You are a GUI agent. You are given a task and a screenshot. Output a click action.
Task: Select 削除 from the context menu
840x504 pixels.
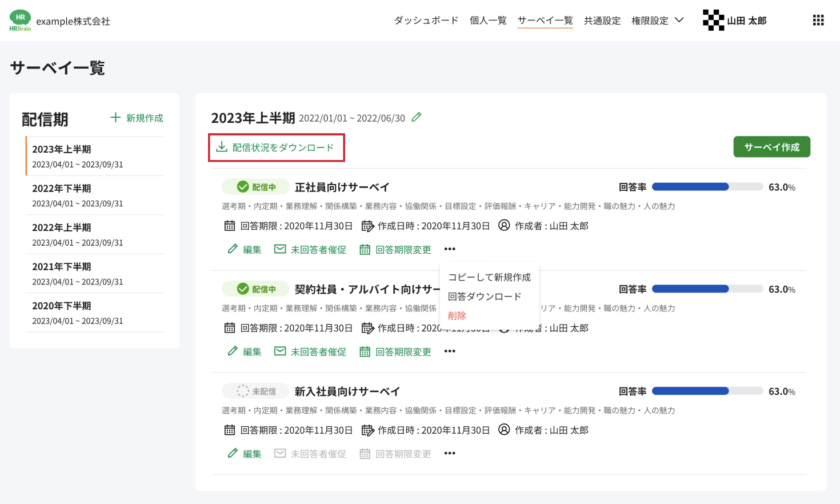click(457, 315)
